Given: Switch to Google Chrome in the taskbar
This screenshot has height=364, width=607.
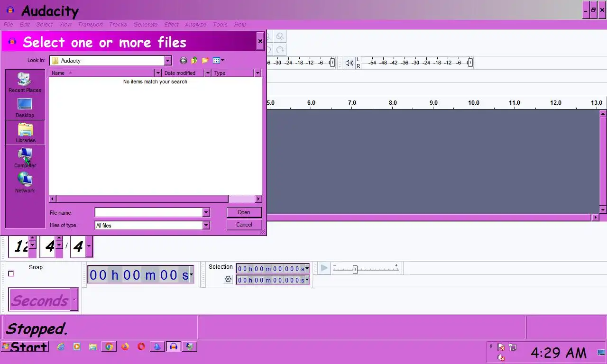Looking at the screenshot, I should [109, 346].
